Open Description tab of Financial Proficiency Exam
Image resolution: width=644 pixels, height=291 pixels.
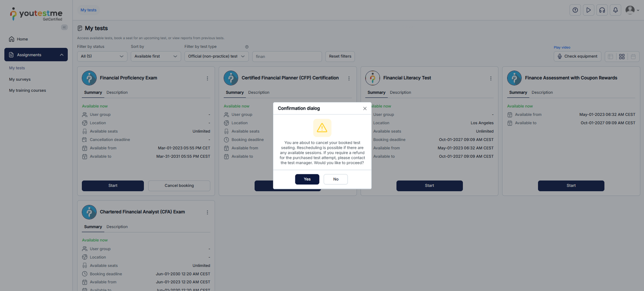117,92
